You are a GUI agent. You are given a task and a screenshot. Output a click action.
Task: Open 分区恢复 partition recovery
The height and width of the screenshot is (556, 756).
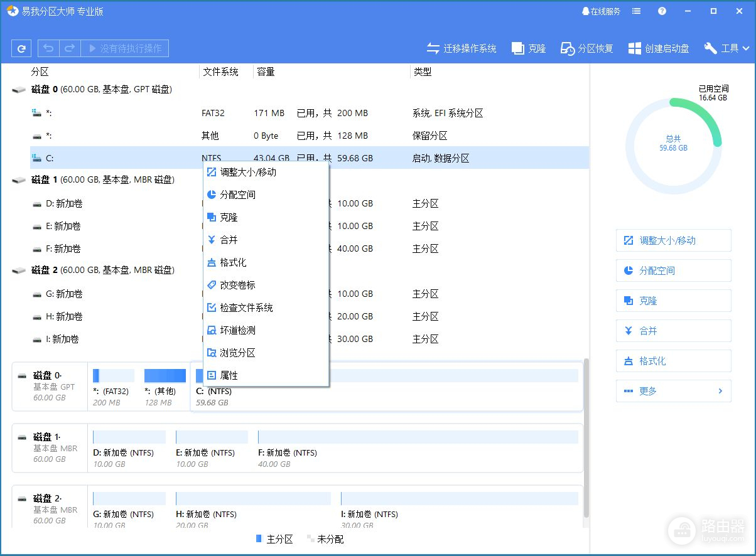[586, 48]
